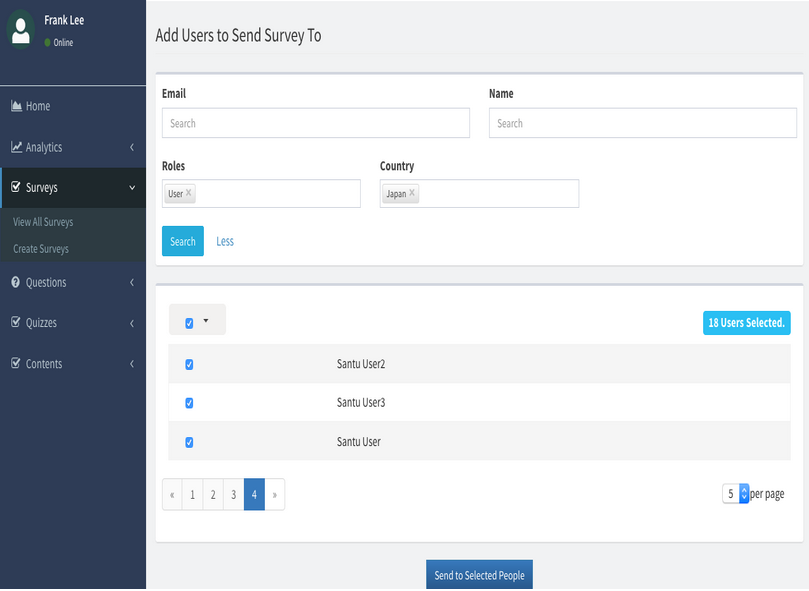Click Frank Lee's profile avatar
This screenshot has width=809, height=591.
(x=21, y=28)
